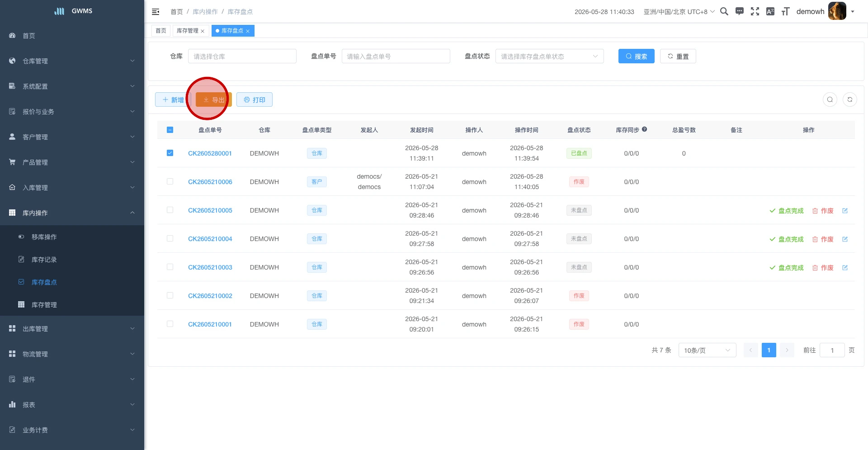Check the row CK2605210006 checkbox
Screen dimensions: 868x450
click(170, 181)
